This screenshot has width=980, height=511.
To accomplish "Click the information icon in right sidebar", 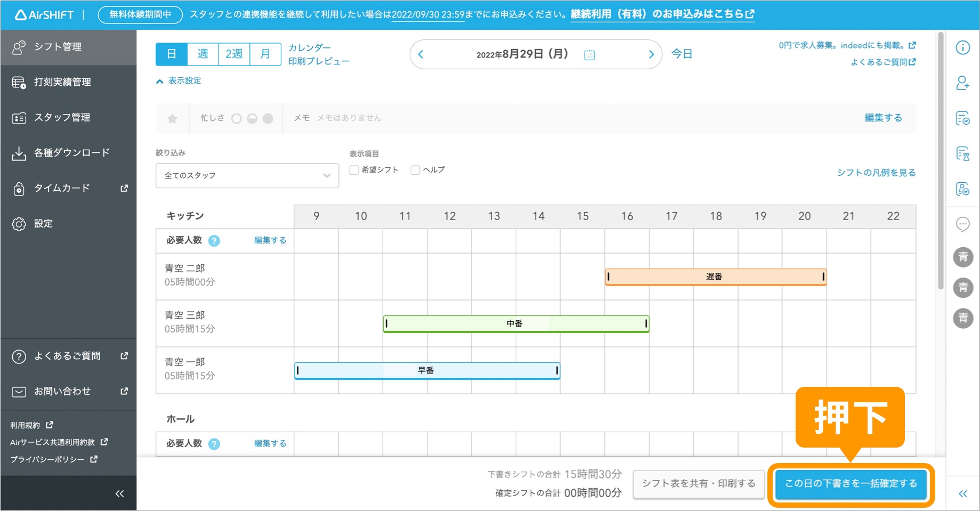I will [x=962, y=48].
